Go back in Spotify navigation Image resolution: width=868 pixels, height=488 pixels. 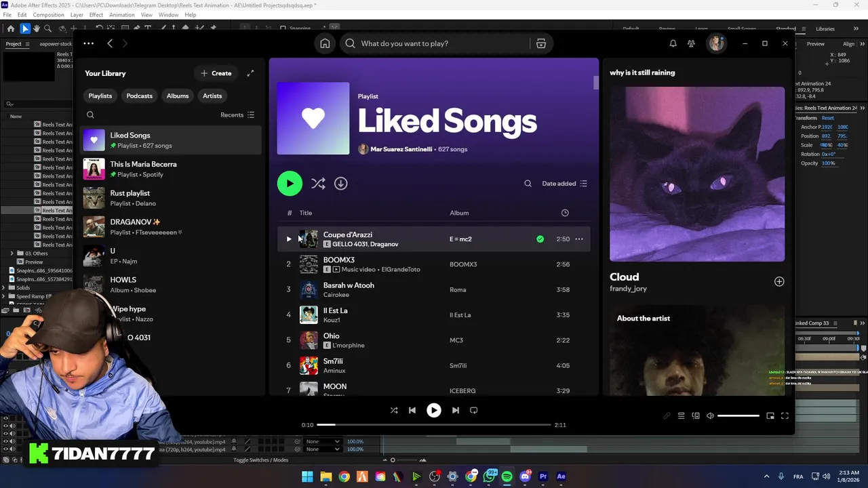coord(110,43)
